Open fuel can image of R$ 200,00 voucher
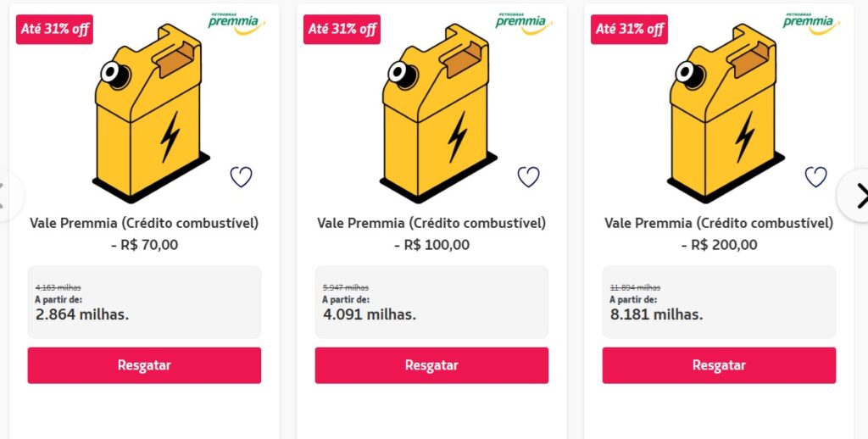This screenshot has height=439, width=868. click(724, 114)
